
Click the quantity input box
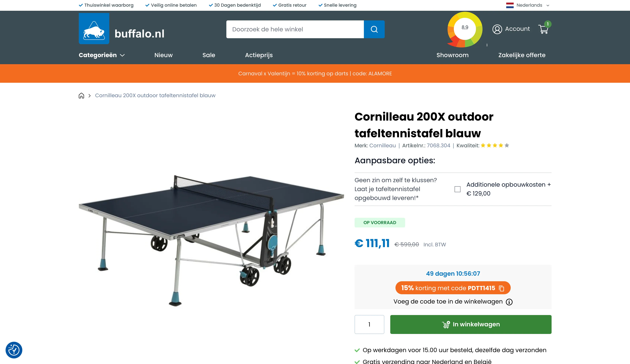pyautogui.click(x=369, y=324)
